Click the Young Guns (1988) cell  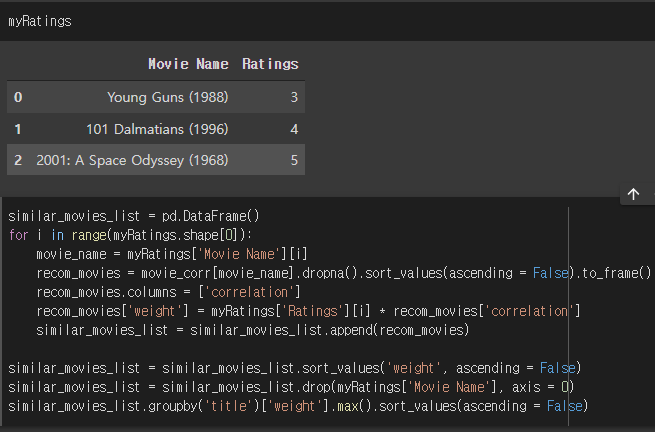tap(168, 97)
